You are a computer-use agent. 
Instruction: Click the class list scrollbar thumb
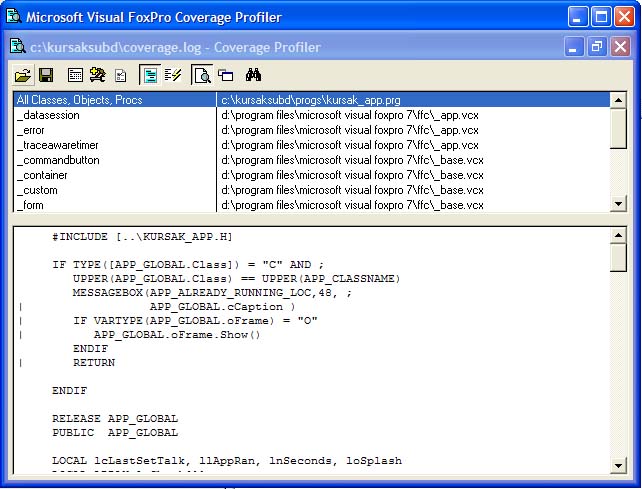618,129
